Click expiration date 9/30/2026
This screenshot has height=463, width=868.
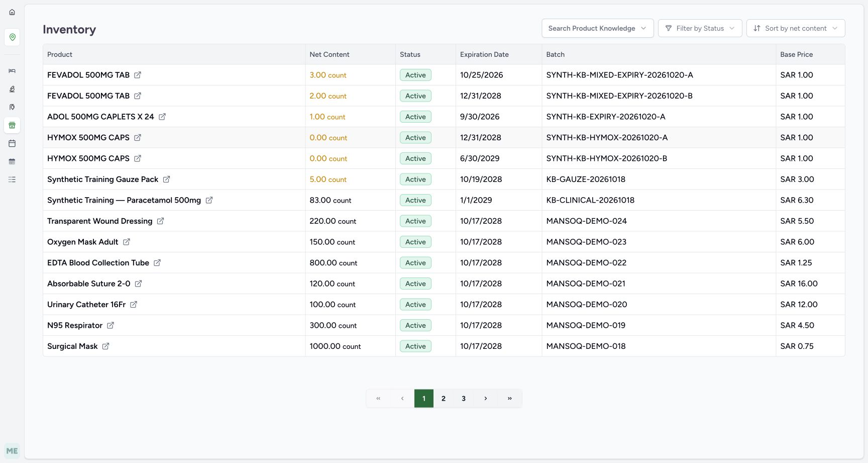pyautogui.click(x=480, y=117)
